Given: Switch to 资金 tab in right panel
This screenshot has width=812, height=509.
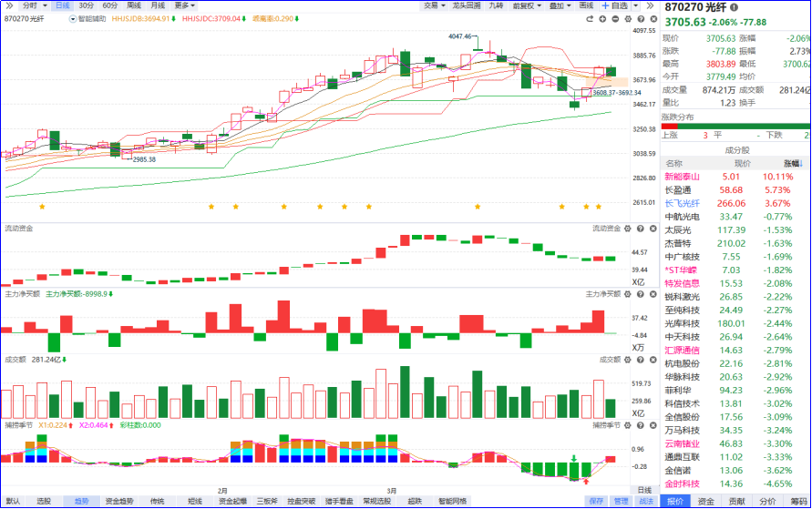Looking at the screenshot, I should coord(706,501).
